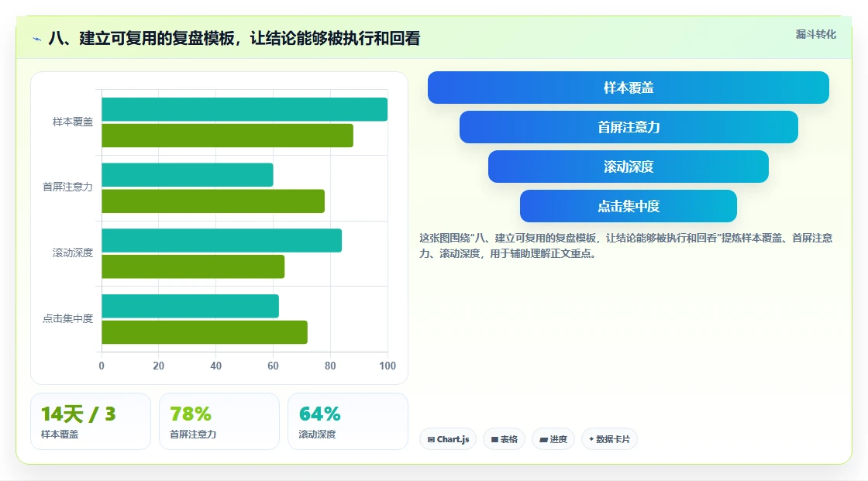Click the teal 首屏注意力 bar in chart
868x481 pixels.
pos(188,175)
